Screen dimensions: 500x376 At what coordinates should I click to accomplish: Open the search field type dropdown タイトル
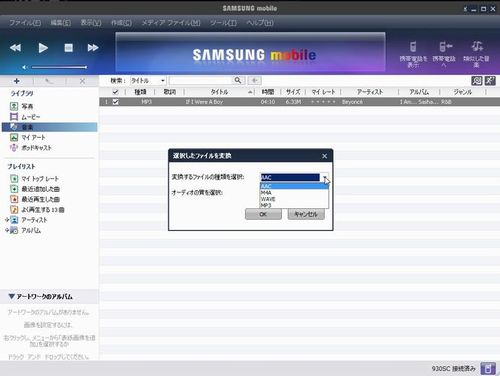pos(148,81)
